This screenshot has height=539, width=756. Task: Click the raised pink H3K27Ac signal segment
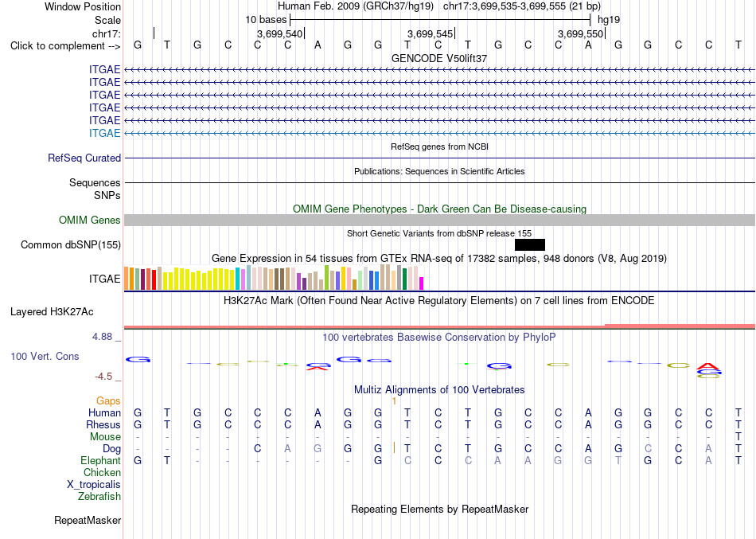[x=680, y=326]
